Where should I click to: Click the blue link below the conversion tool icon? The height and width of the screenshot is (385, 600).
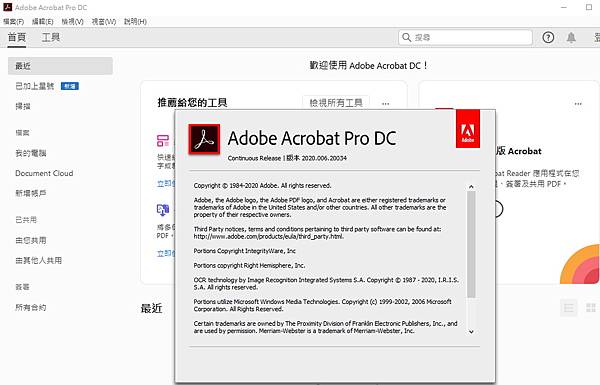(x=166, y=253)
